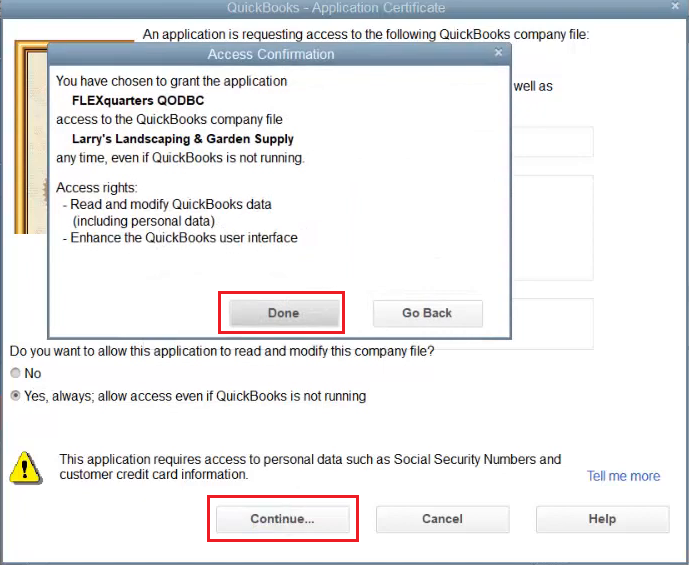Click FLEXquarters QODBC application name
689x565 pixels.
(x=138, y=100)
